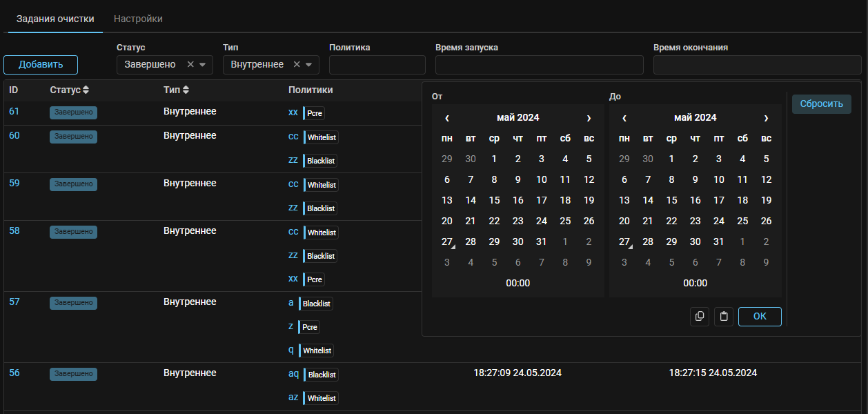Go to next month in To calendar
The height and width of the screenshot is (414, 868).
tap(766, 118)
